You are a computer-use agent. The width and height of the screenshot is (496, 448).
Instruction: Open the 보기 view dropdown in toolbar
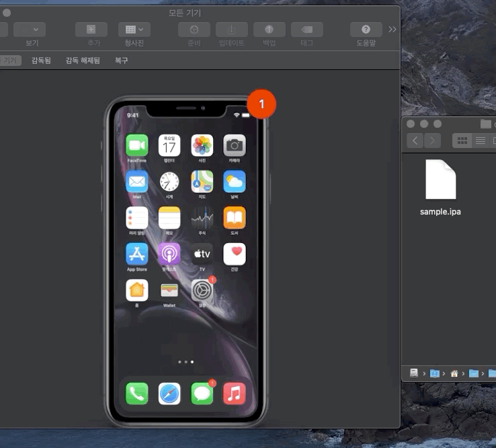[30, 30]
